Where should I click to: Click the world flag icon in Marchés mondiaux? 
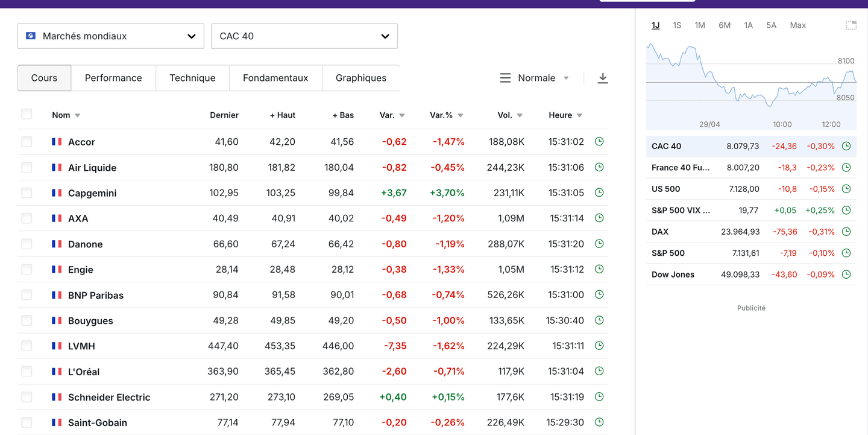pos(31,36)
